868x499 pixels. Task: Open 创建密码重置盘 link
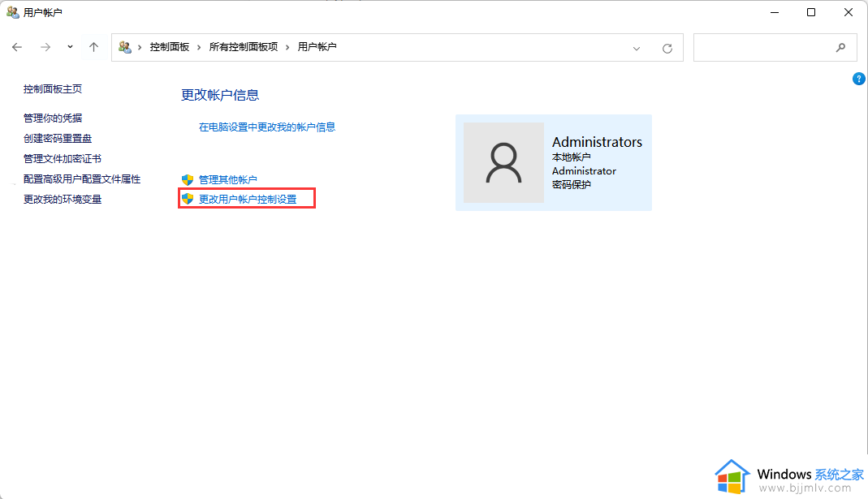pyautogui.click(x=58, y=138)
